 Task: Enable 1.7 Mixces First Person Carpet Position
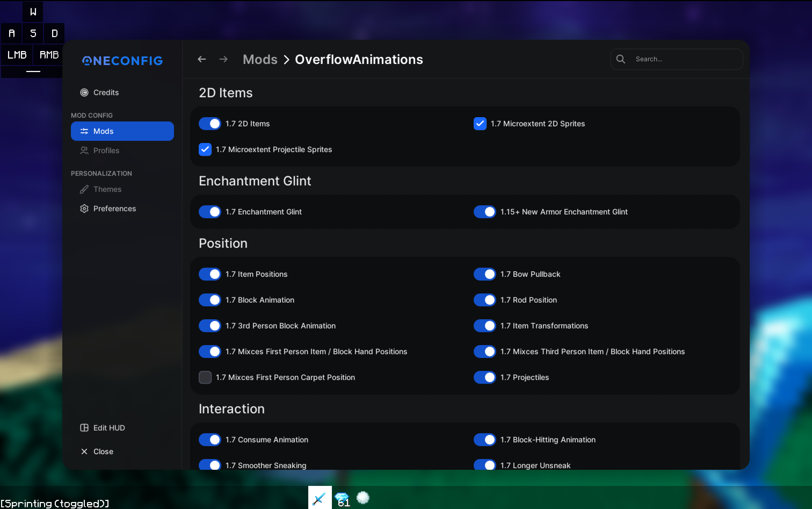point(205,377)
